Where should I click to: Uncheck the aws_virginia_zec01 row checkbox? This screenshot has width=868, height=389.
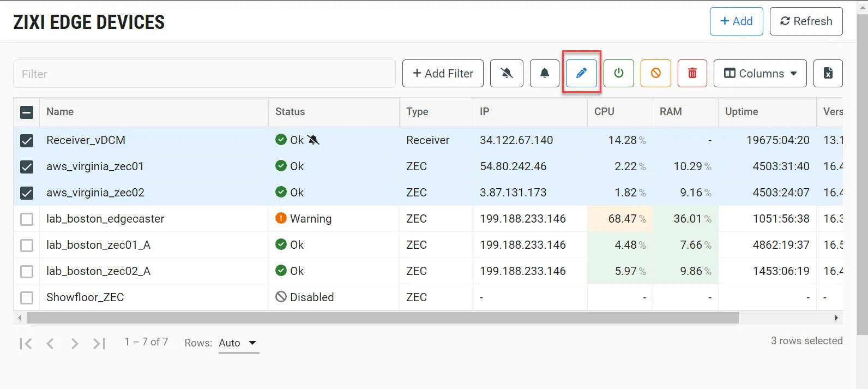tap(27, 167)
